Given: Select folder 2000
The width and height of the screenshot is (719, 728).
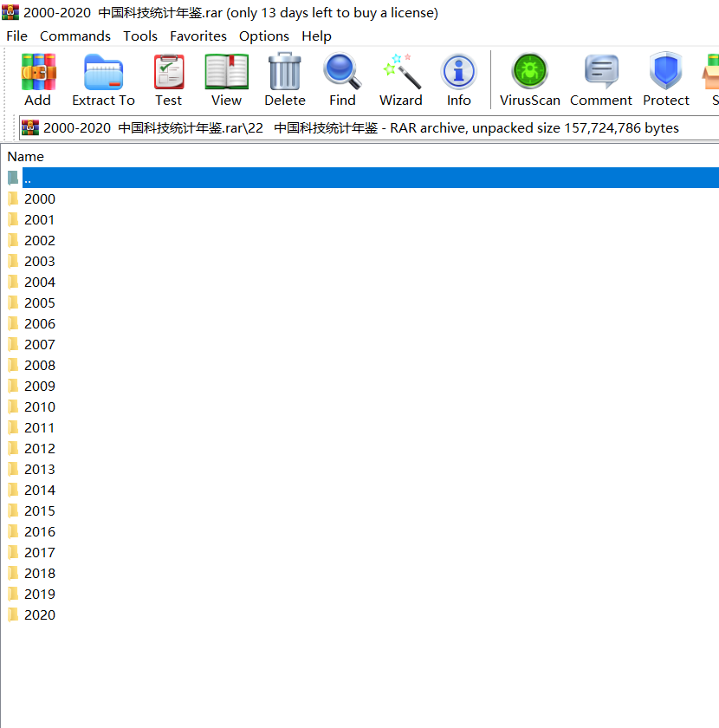Looking at the screenshot, I should tap(40, 198).
